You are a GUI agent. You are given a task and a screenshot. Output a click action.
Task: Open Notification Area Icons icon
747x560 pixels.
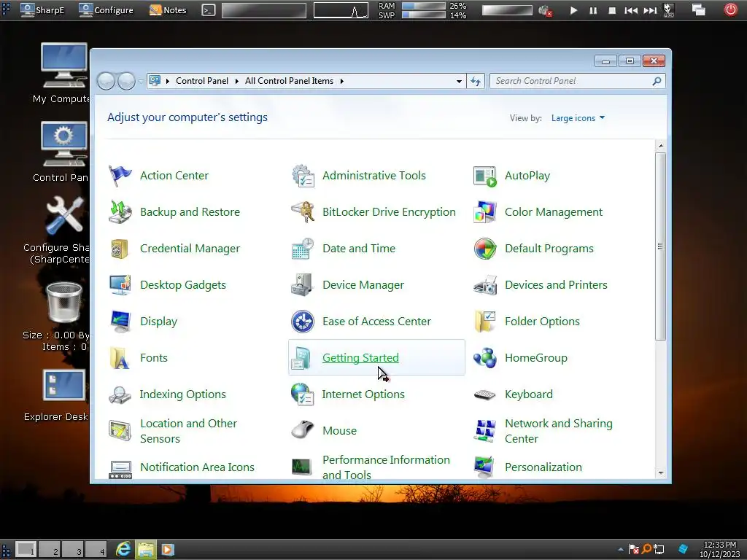[120, 469]
